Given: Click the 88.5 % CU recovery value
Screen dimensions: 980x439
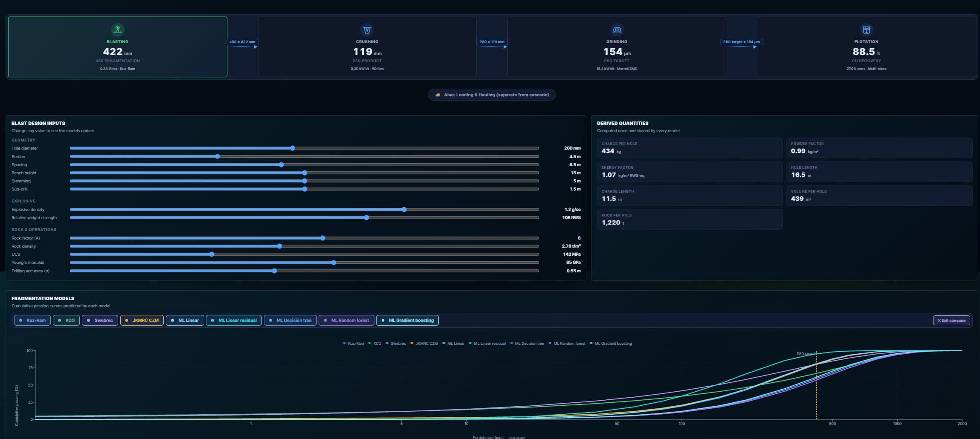Looking at the screenshot, I should pos(866,52).
